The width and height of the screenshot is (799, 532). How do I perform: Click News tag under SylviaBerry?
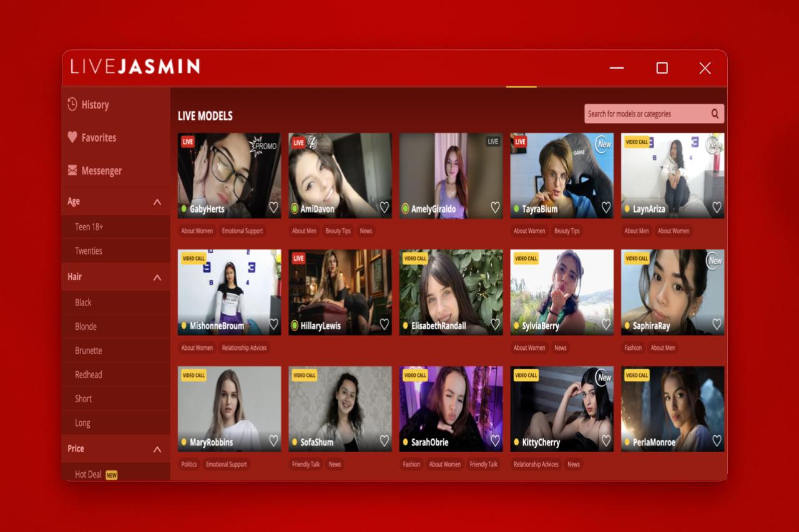pos(561,347)
